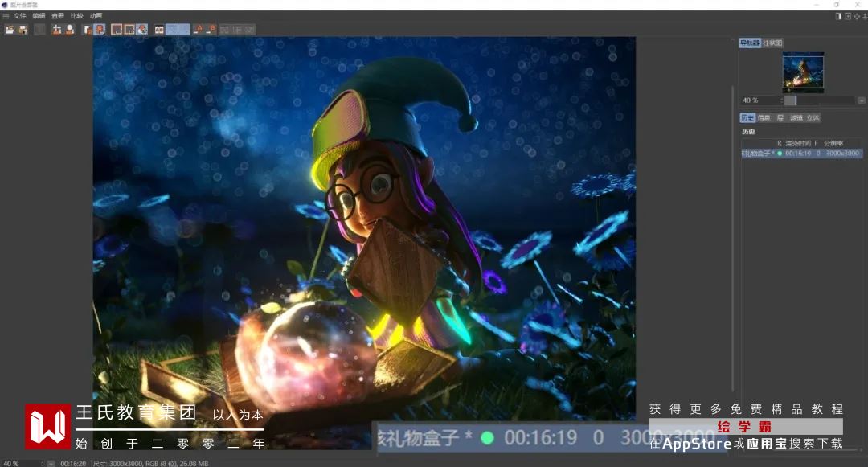This screenshot has width=868, height=467.
Task: Click the new window icon at top right
Action: click(x=848, y=17)
